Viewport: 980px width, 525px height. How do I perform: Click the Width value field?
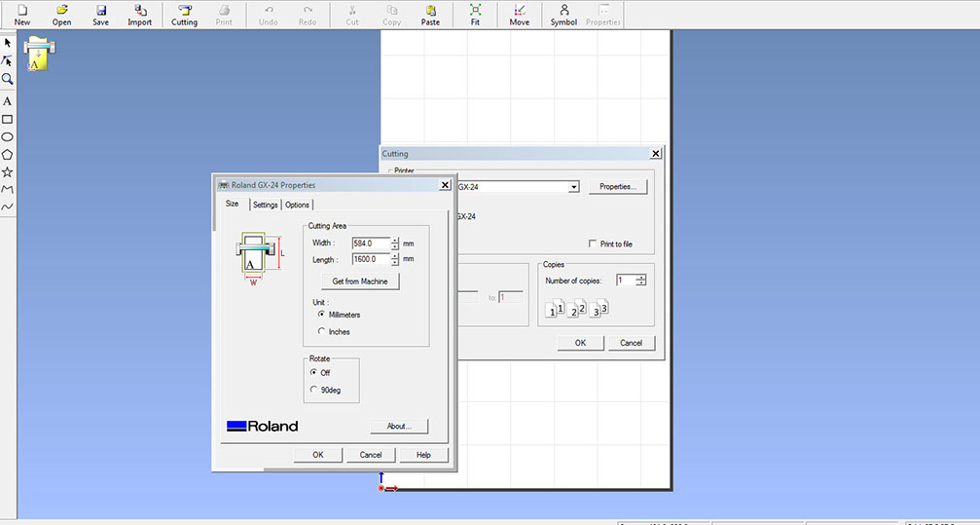pyautogui.click(x=371, y=244)
